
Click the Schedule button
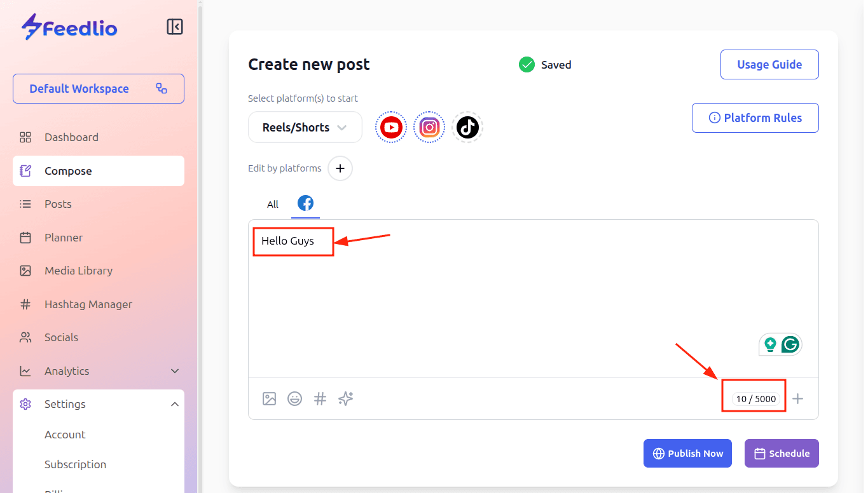pos(782,454)
